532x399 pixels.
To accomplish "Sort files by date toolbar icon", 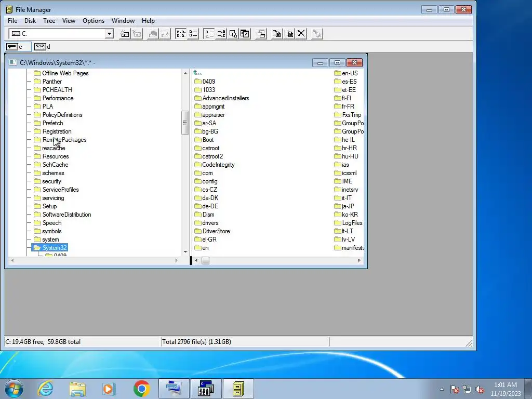I will pos(245,34).
